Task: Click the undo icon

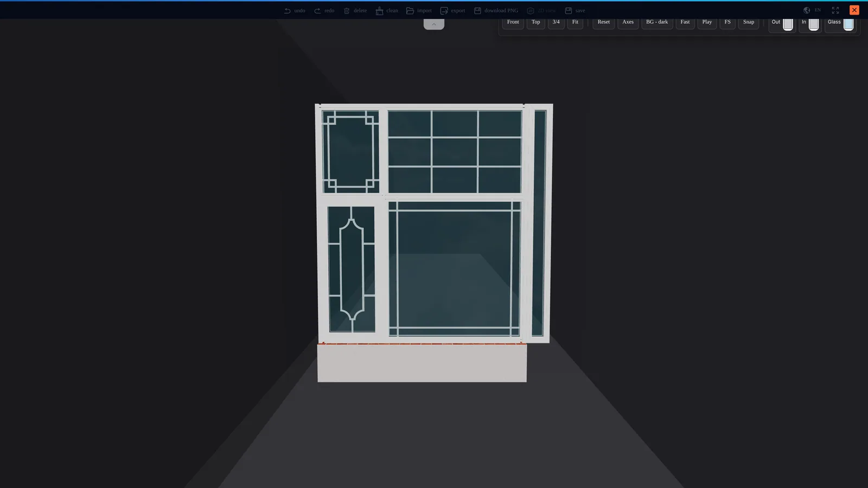Action: (x=288, y=10)
